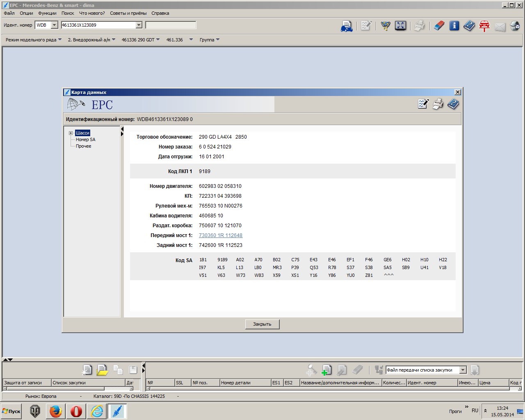Screen dimensions: 525x420
Task: Open the 'Функции' menu
Action: pos(47,13)
